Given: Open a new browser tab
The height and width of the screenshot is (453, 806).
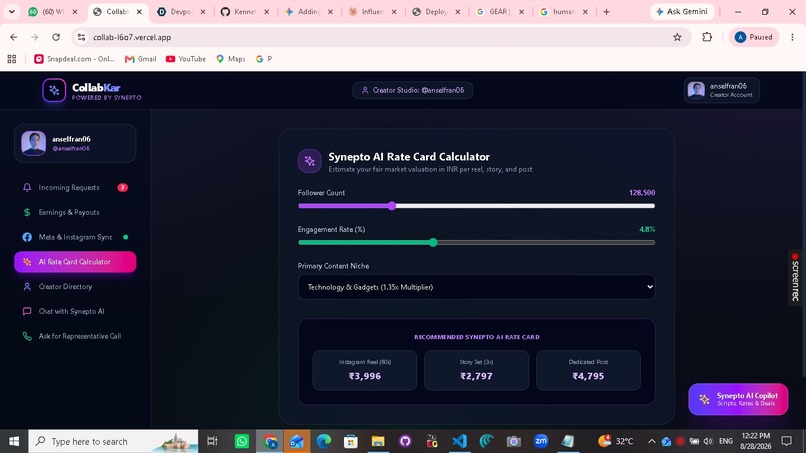Looking at the screenshot, I should (x=607, y=11).
